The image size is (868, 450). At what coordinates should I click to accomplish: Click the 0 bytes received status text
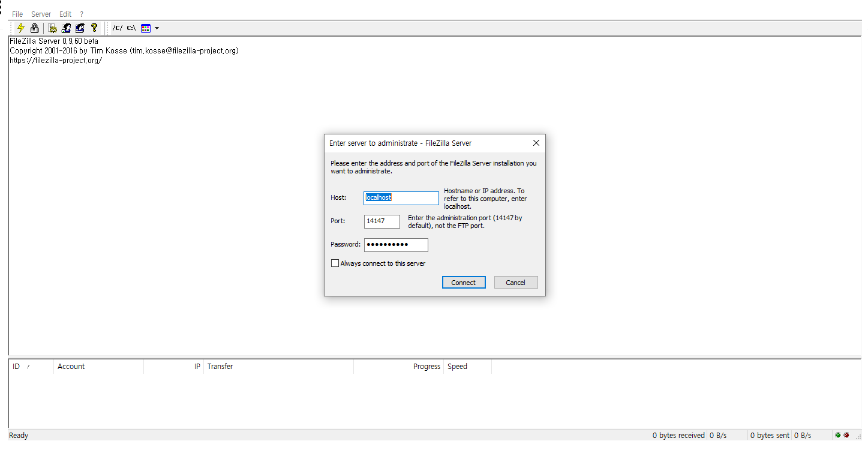click(678, 436)
